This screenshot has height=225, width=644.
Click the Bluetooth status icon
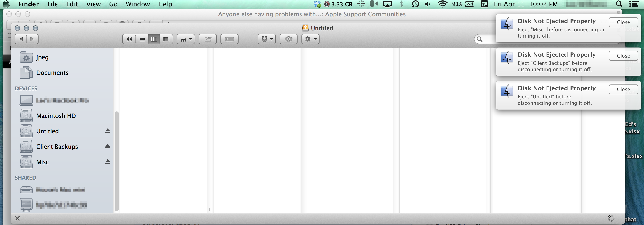[x=402, y=4]
